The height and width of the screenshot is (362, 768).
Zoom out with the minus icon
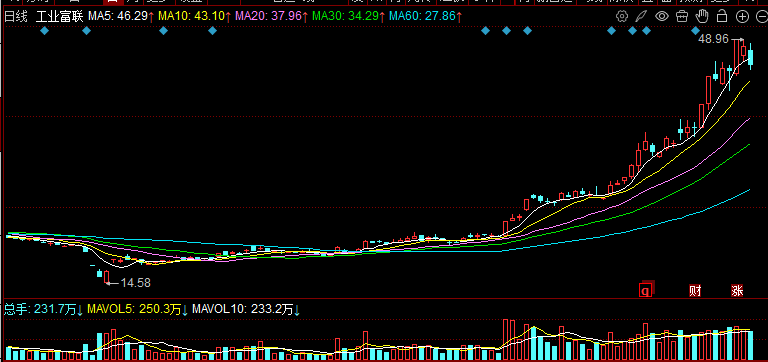coord(762,16)
